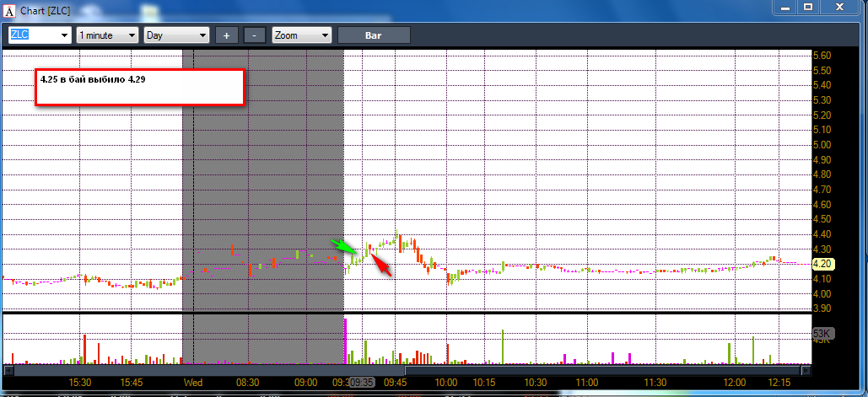Image resolution: width=868 pixels, height=397 pixels.
Task: Click the 11:00 time axis label
Action: click(x=587, y=383)
